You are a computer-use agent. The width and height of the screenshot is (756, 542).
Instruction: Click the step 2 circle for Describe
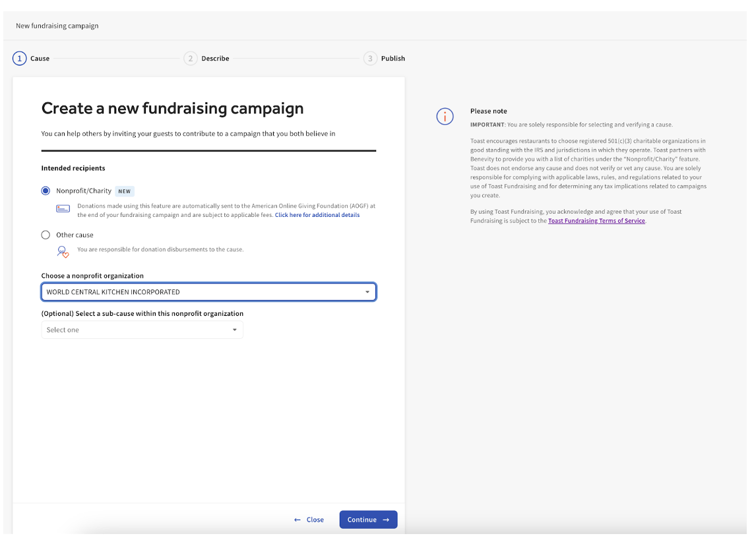tap(191, 59)
